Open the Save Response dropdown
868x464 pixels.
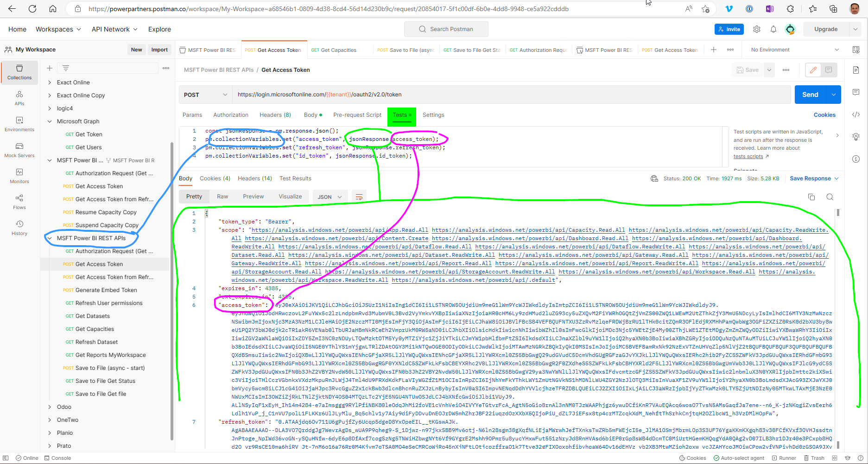pos(814,178)
